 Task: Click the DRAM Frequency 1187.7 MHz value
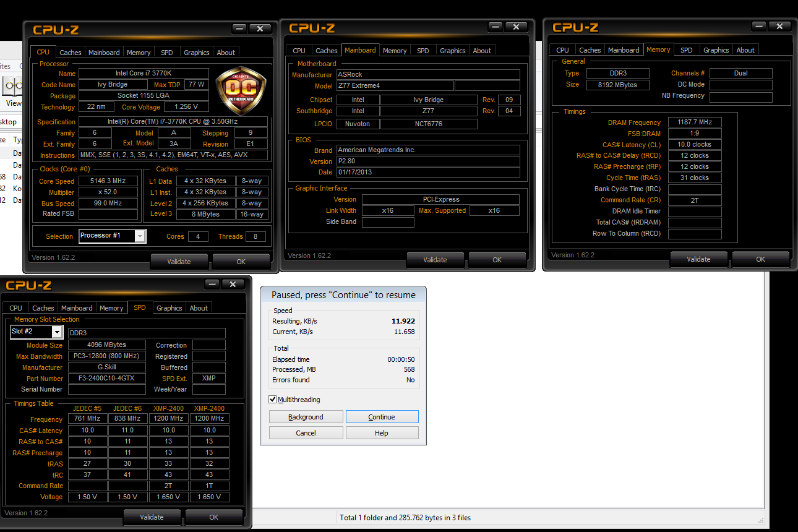[x=695, y=122]
